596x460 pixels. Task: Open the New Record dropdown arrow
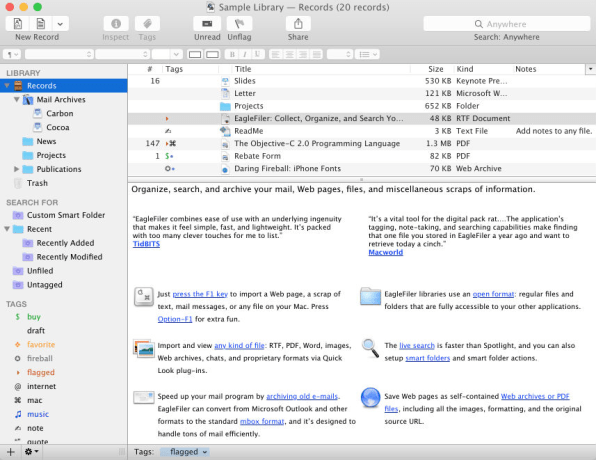point(60,24)
